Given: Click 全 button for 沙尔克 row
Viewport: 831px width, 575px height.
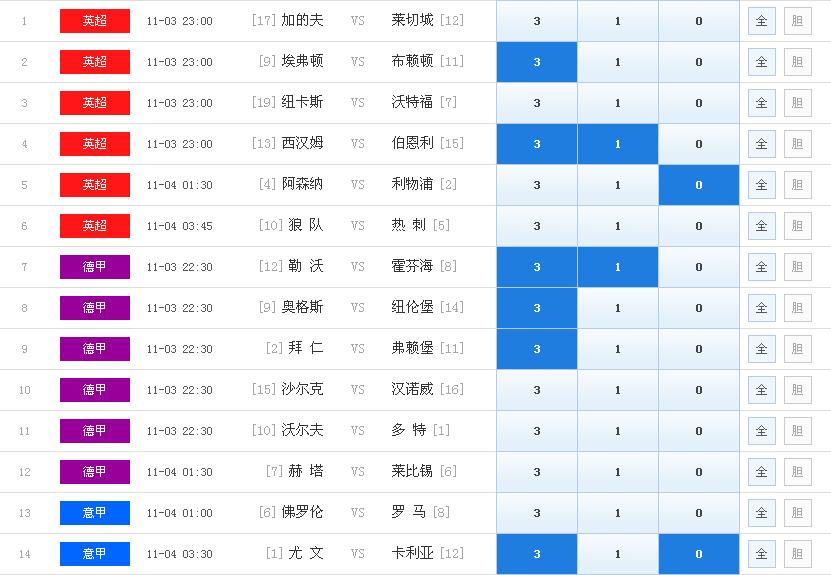Looking at the screenshot, I should click(x=762, y=390).
